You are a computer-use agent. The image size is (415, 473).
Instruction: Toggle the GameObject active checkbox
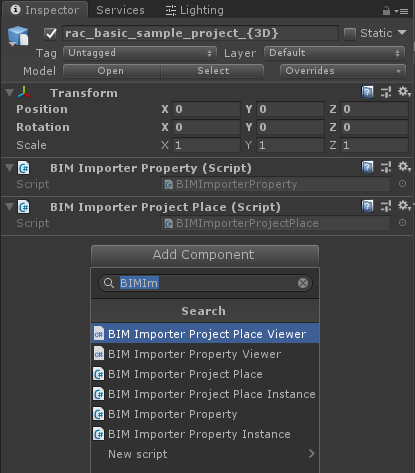[x=50, y=33]
